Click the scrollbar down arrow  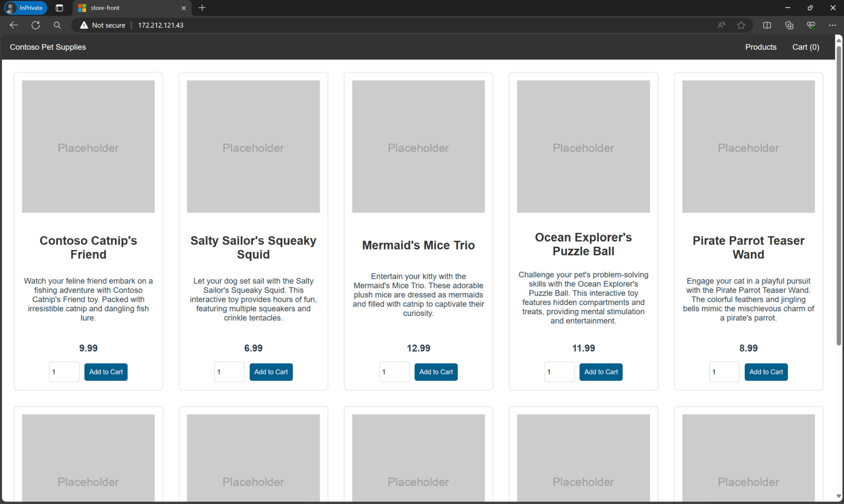point(839,496)
